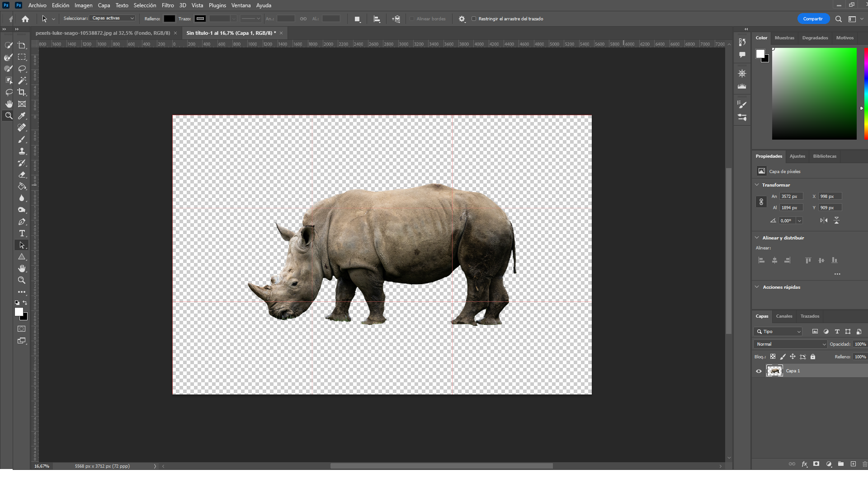
Task: Click the add layer mask icon
Action: (816, 464)
